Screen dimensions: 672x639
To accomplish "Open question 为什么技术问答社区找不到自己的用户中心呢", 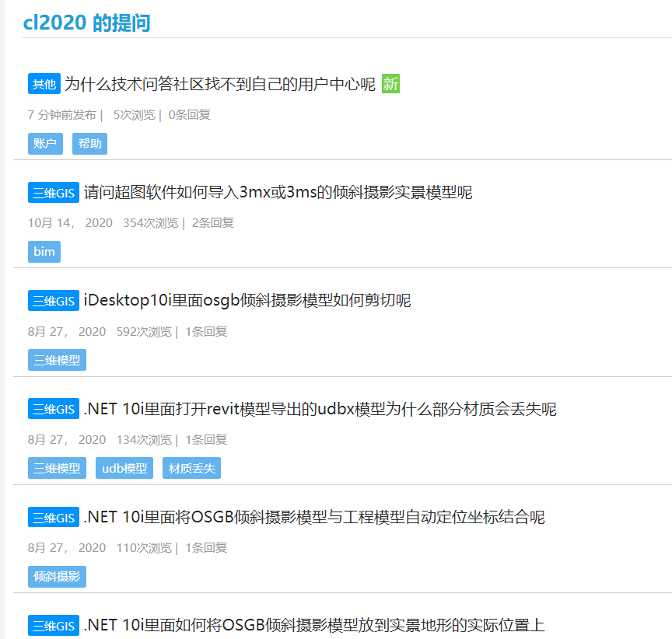I will coord(220,84).
